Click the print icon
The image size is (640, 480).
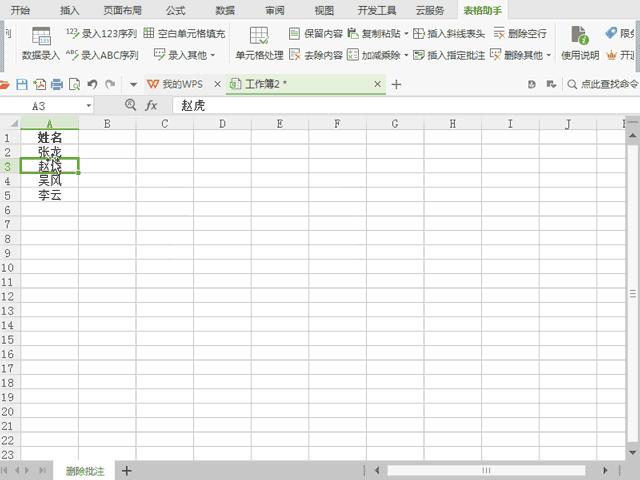pos(57,84)
